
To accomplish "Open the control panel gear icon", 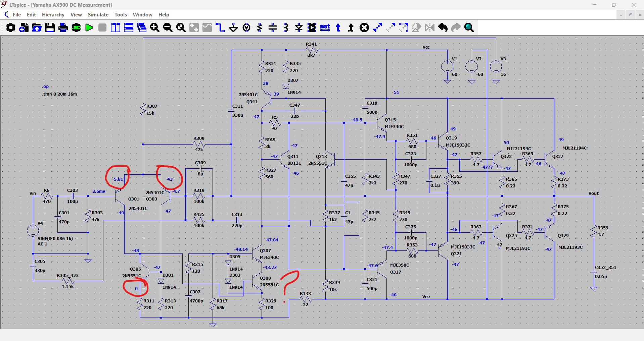I will click(x=11, y=27).
